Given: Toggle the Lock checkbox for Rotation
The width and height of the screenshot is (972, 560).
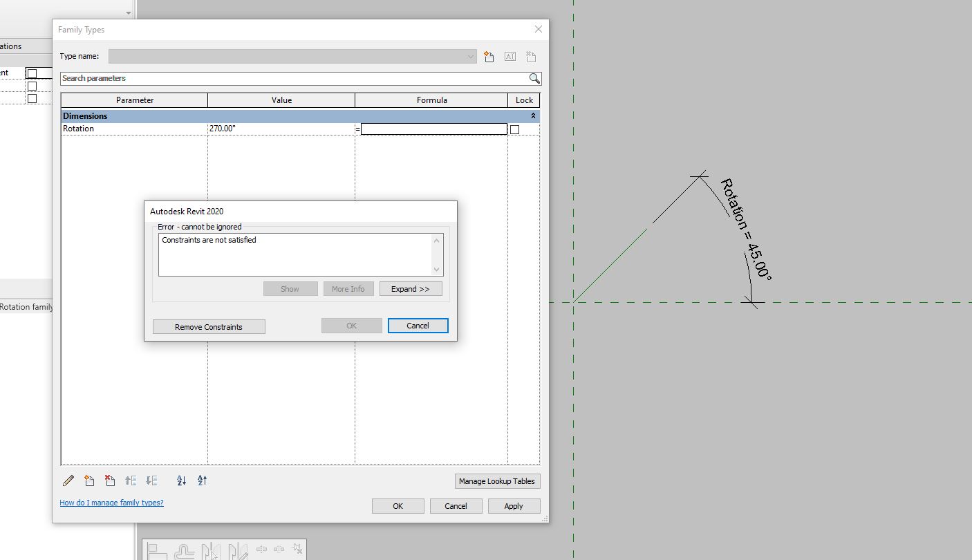Looking at the screenshot, I should (x=515, y=129).
